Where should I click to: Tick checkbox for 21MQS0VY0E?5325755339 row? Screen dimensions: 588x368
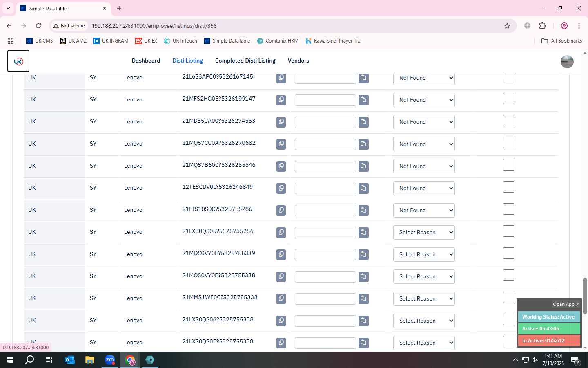click(x=508, y=253)
